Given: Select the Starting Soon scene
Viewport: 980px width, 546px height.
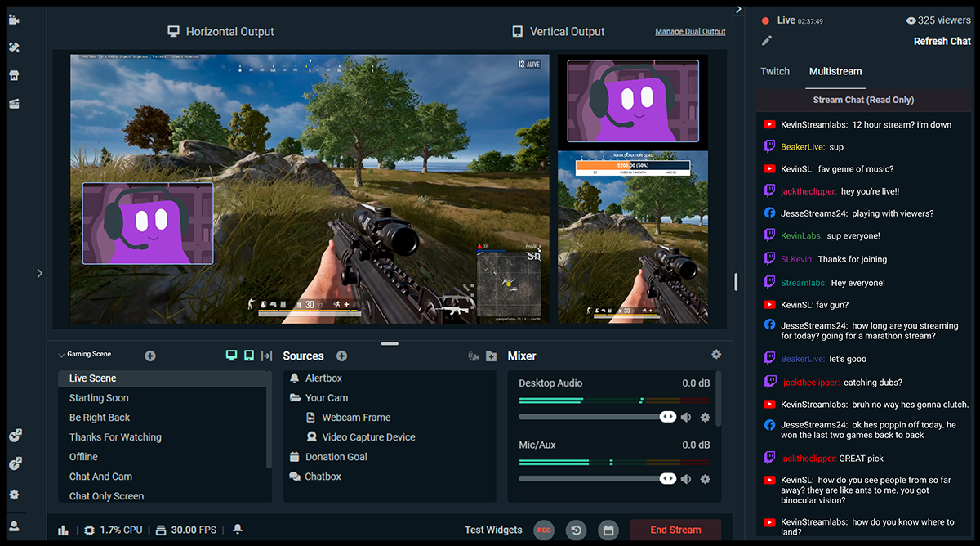Looking at the screenshot, I should pos(99,398).
